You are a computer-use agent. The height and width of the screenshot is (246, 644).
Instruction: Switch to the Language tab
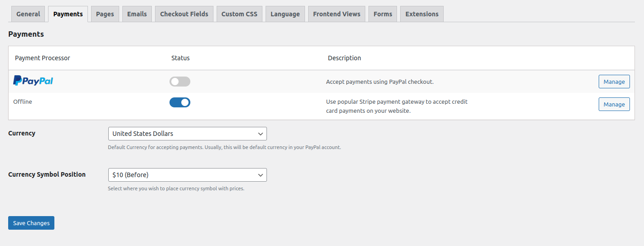coord(285,14)
